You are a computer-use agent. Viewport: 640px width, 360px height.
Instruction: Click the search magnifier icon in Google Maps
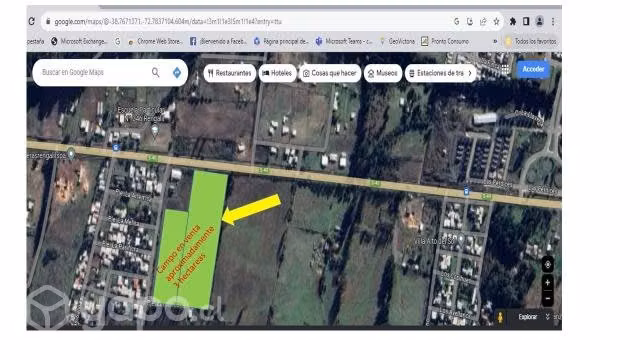pos(156,72)
